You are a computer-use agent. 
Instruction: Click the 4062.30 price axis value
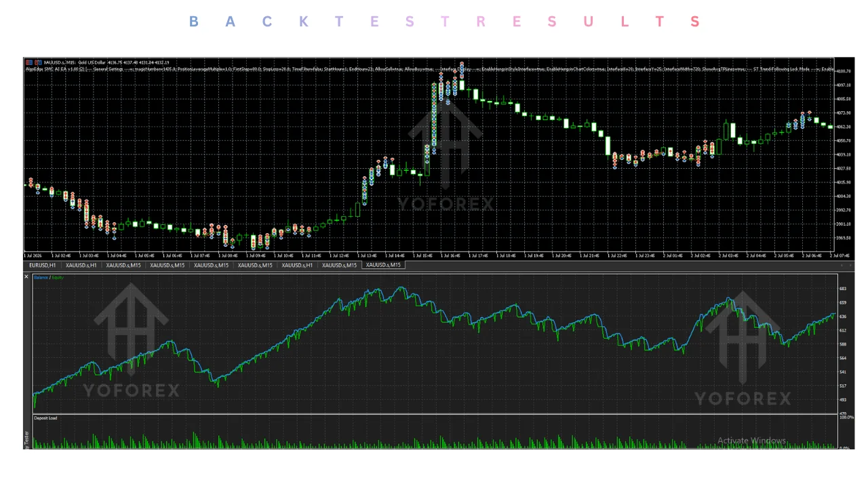pos(844,127)
